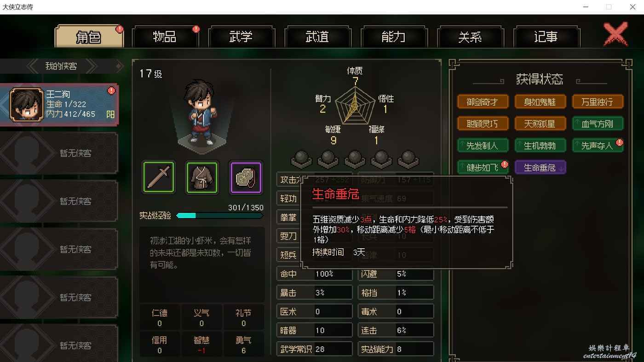Click the equipped sword weapon slot
644x362 pixels.
tap(159, 177)
